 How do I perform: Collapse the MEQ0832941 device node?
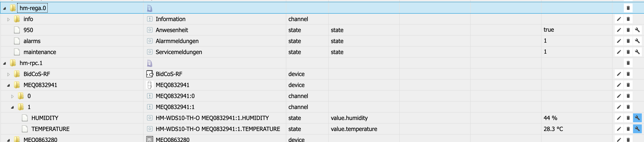9,85
